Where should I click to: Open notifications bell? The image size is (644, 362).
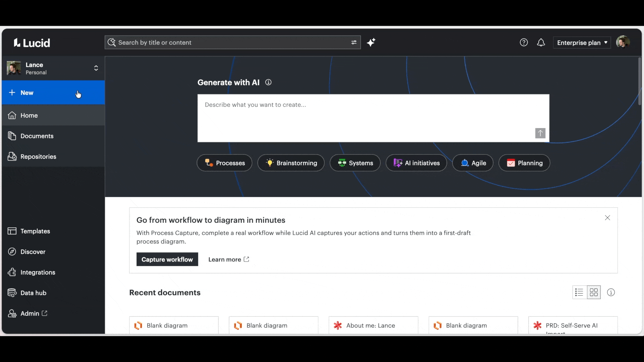tap(541, 43)
